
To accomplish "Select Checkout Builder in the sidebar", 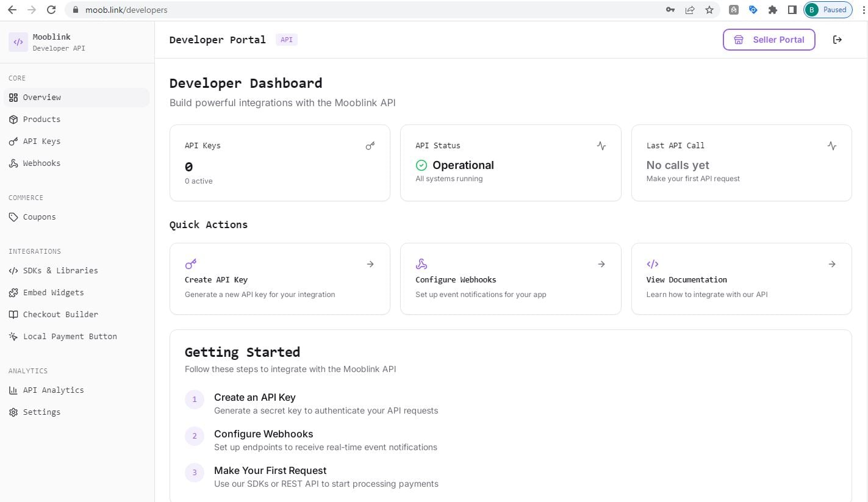I will tap(60, 315).
